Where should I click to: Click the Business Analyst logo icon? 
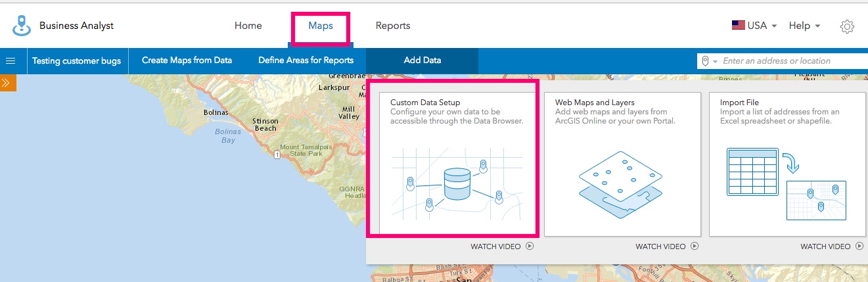(x=22, y=26)
